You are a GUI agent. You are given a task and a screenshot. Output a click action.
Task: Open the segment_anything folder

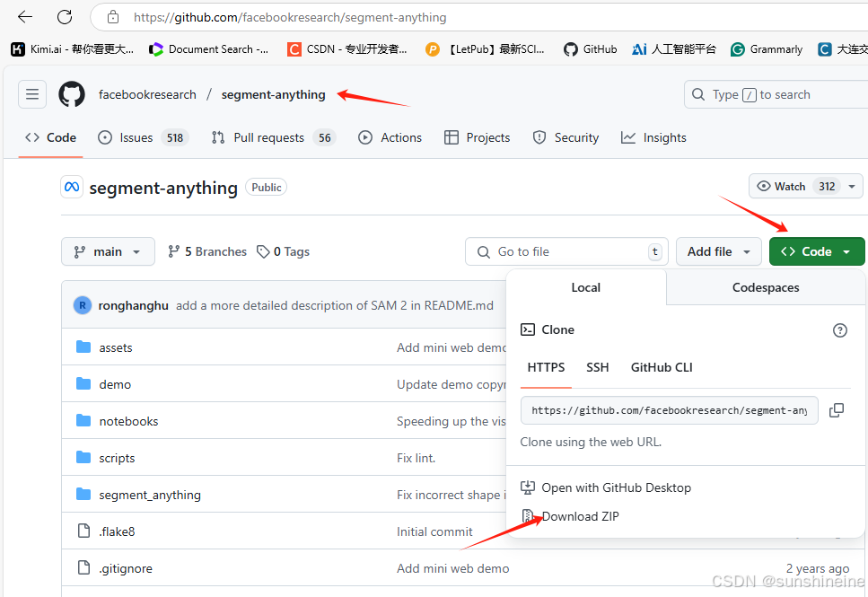click(150, 495)
